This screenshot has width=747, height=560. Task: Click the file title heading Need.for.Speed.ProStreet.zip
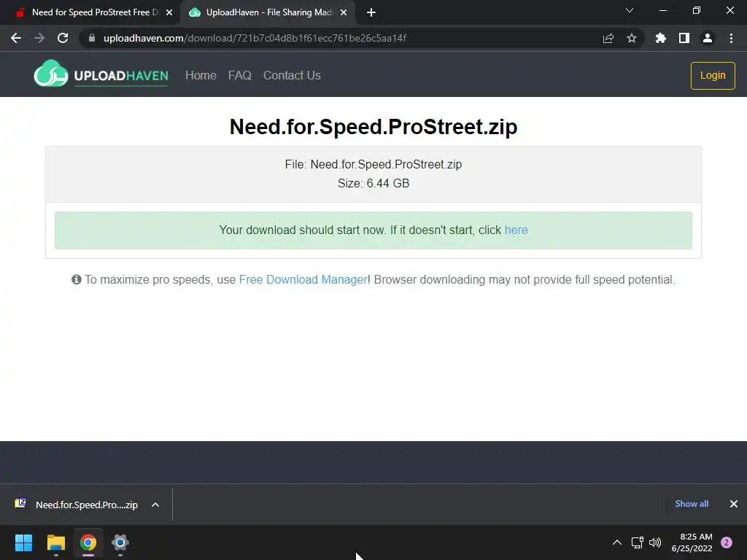(x=373, y=127)
